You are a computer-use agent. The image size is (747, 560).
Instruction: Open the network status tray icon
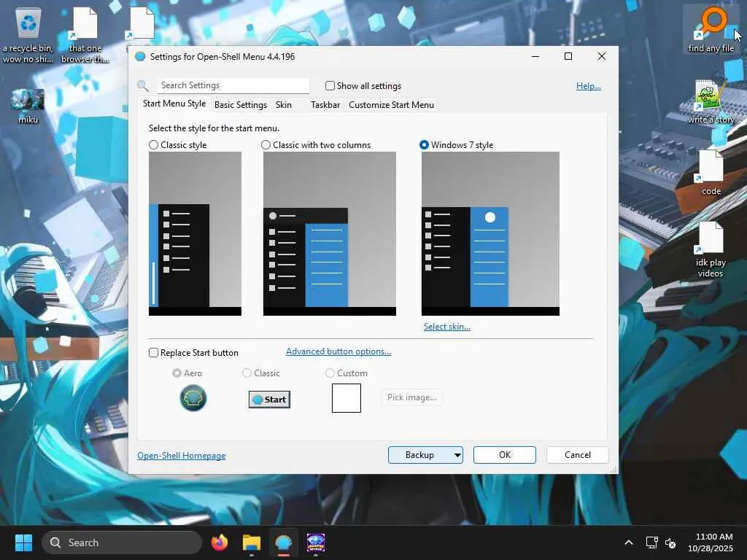click(651, 542)
